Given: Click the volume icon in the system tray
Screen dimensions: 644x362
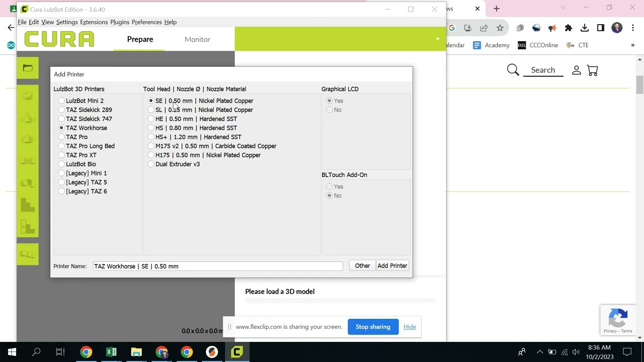Looking at the screenshot, I should (576, 352).
